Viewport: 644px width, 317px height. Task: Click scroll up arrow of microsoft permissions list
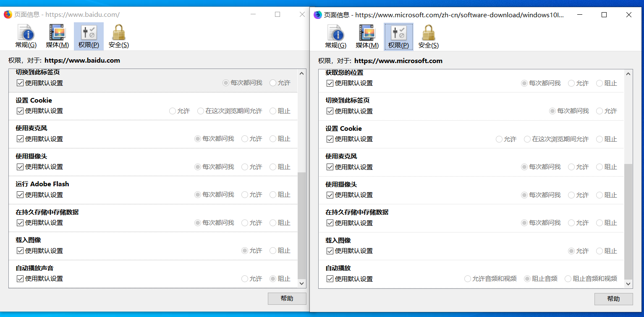(x=628, y=74)
